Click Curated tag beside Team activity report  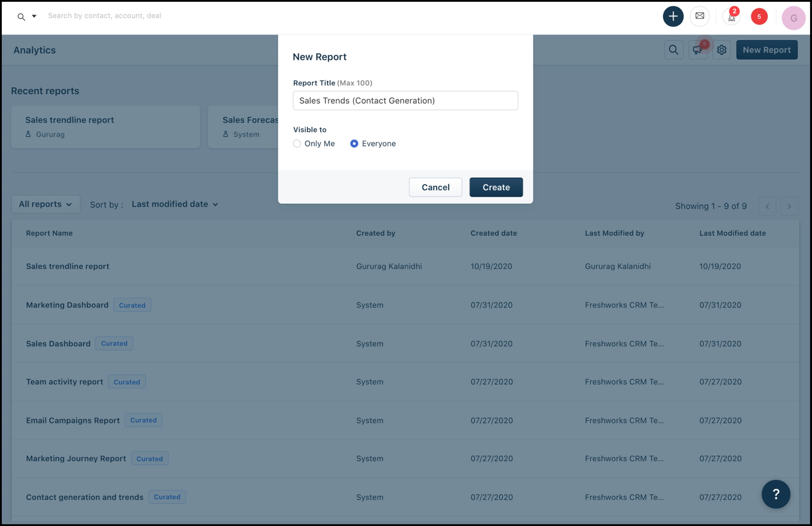pos(127,382)
